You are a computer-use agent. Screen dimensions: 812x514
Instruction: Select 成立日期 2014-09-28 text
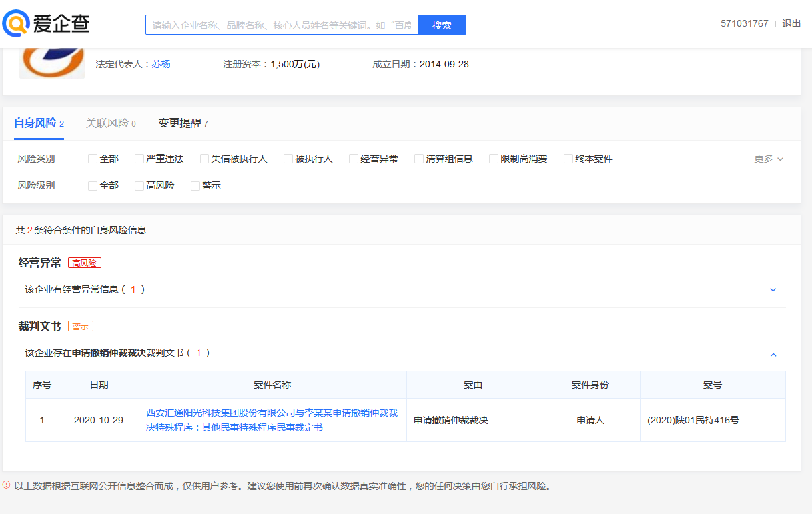[420, 64]
